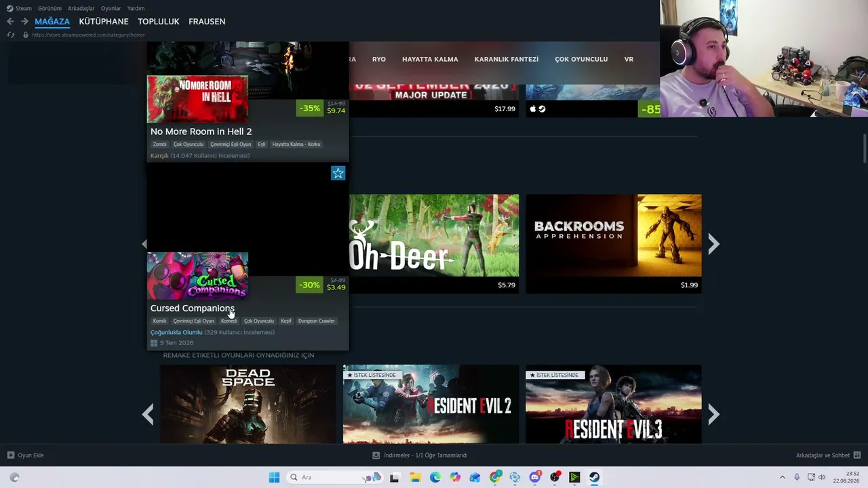Open the Resident Evil 3 game card

pyautogui.click(x=614, y=405)
